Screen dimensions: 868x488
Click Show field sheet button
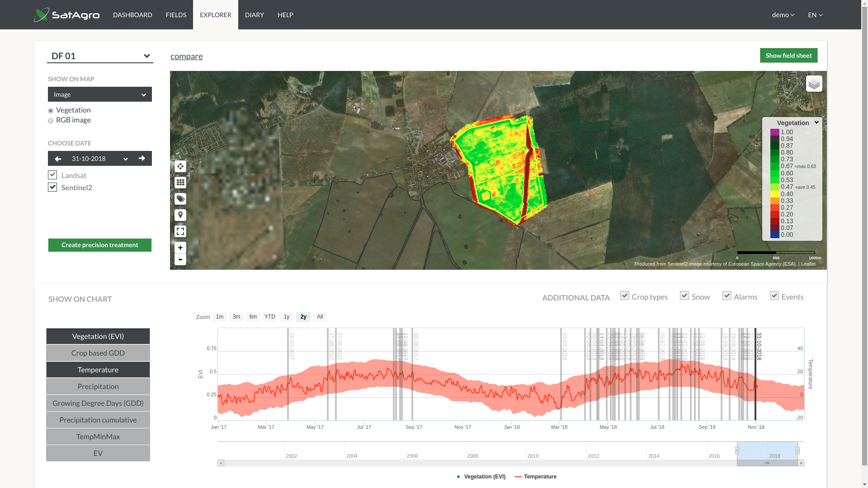pyautogui.click(x=788, y=56)
